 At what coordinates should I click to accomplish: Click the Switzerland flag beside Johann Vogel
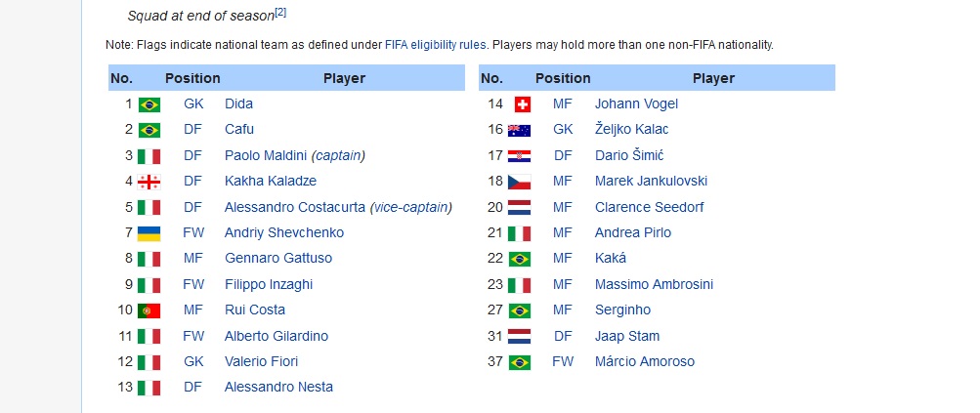coord(523,104)
